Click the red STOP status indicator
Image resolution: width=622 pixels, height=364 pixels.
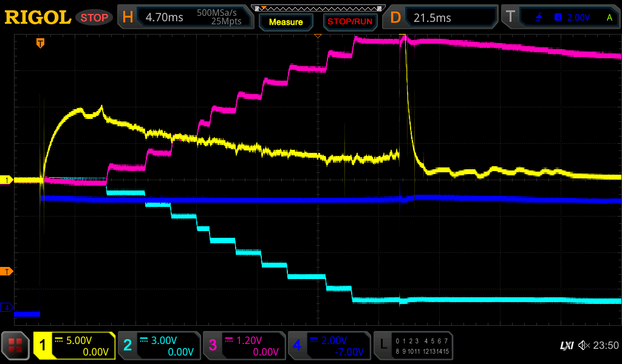point(94,18)
